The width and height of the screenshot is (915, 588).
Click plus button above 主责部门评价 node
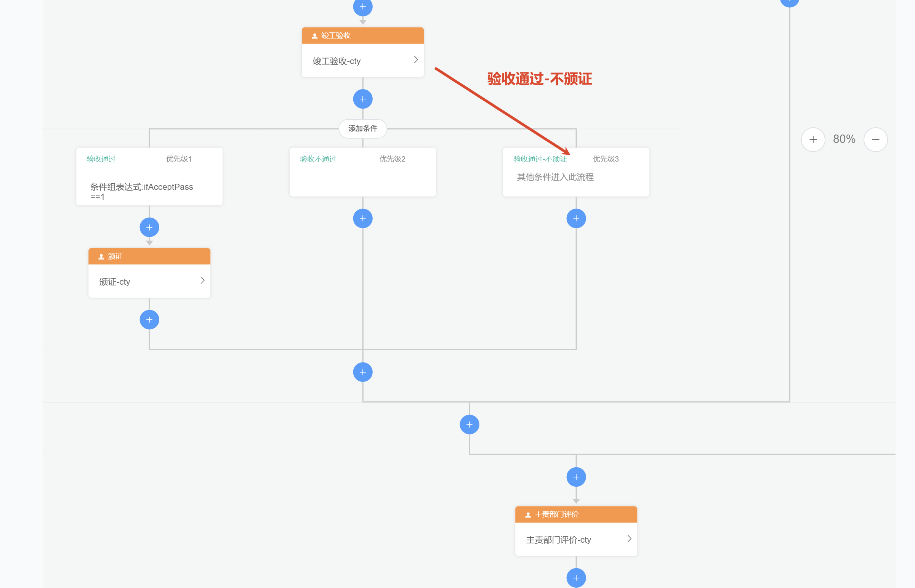[x=576, y=477]
